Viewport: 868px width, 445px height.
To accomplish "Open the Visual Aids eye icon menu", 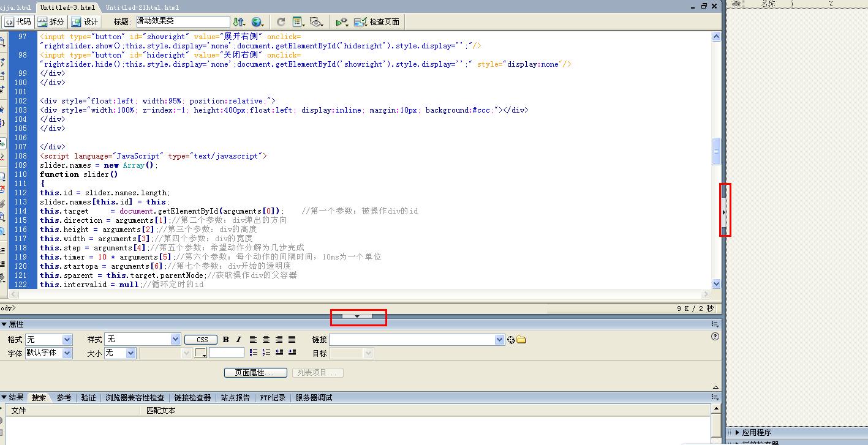I will point(317,22).
